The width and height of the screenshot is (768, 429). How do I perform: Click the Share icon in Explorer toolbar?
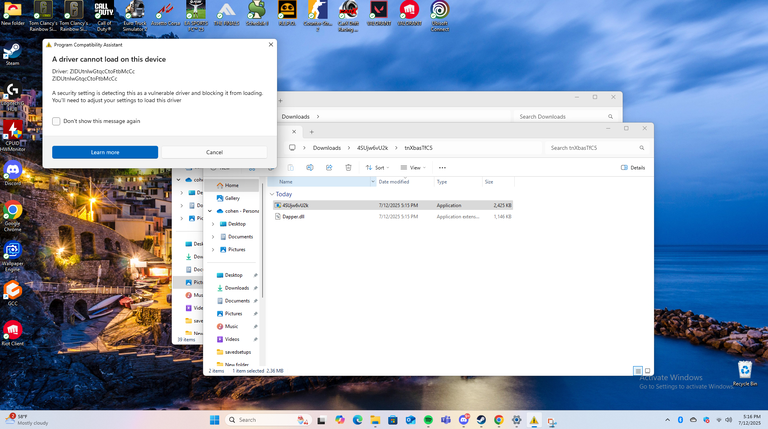pyautogui.click(x=329, y=167)
